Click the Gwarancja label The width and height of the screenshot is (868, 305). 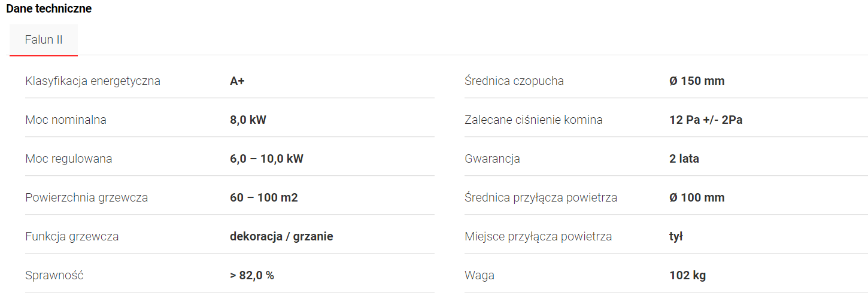pyautogui.click(x=492, y=158)
